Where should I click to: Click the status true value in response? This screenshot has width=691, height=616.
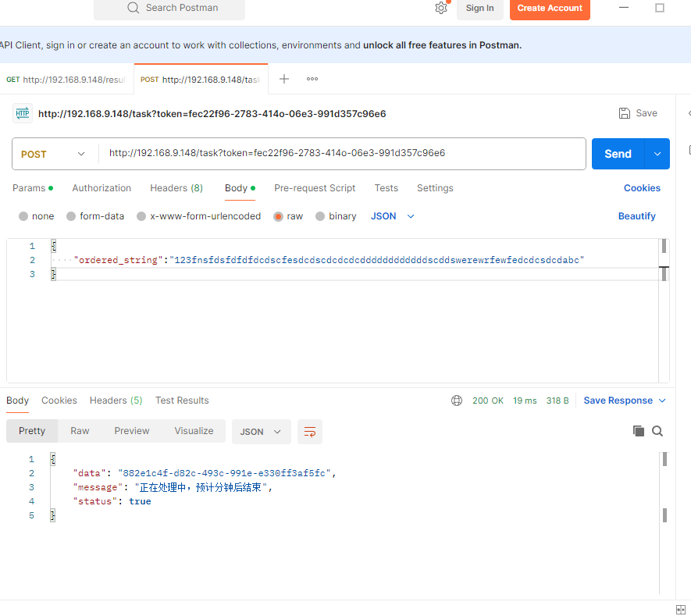[140, 501]
